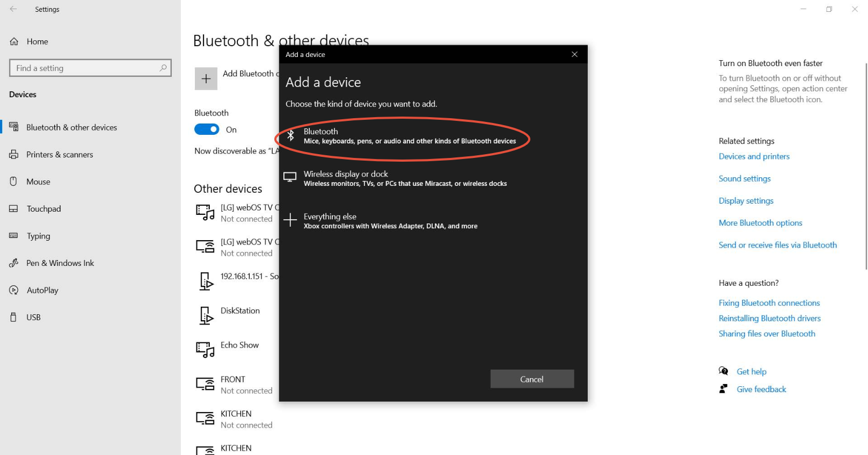
Task: Click the Get help link
Action: coord(752,372)
